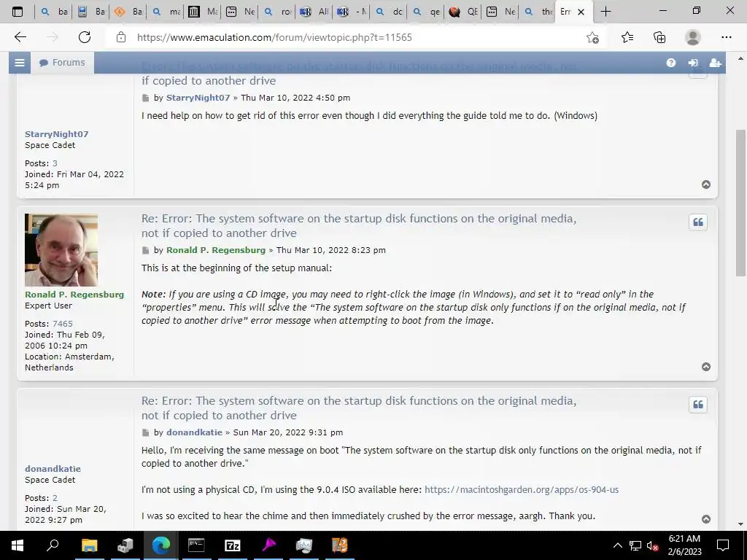Switch to the 'Ma' tab
This screenshot has width=747, height=560.
click(x=203, y=12)
